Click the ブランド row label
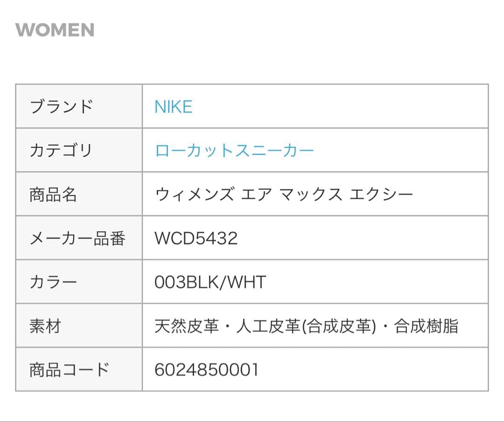This screenshot has width=504, height=422. click(61, 106)
